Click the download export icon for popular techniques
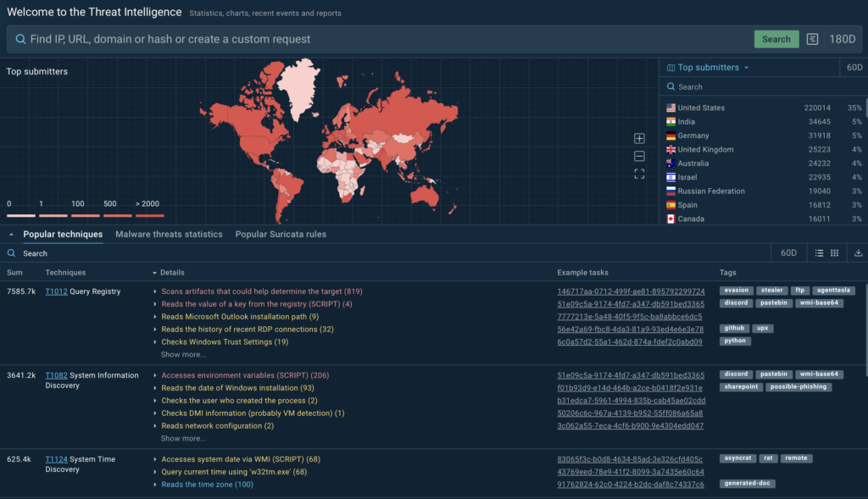 click(x=858, y=252)
